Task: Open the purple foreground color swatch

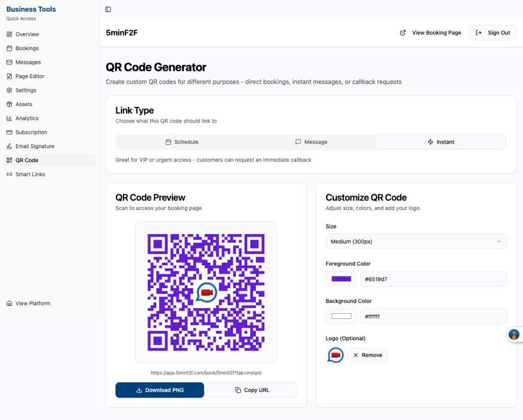Action: pos(341,279)
